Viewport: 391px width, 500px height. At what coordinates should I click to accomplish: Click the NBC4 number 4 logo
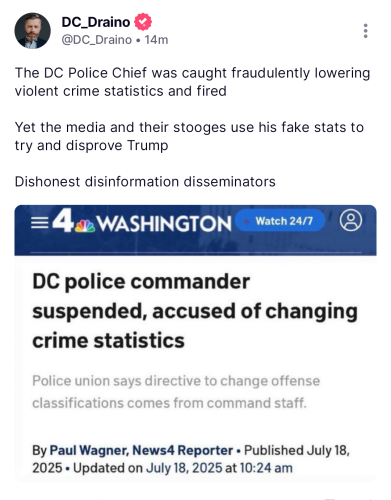click(63, 221)
